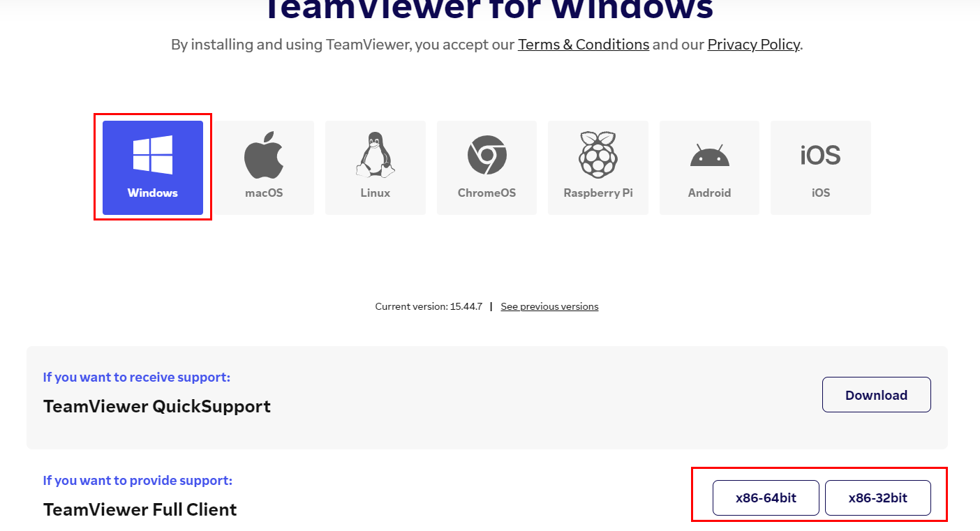
Task: Click the introductory sentence accepting TeamViewer terms
Action: 487,45
